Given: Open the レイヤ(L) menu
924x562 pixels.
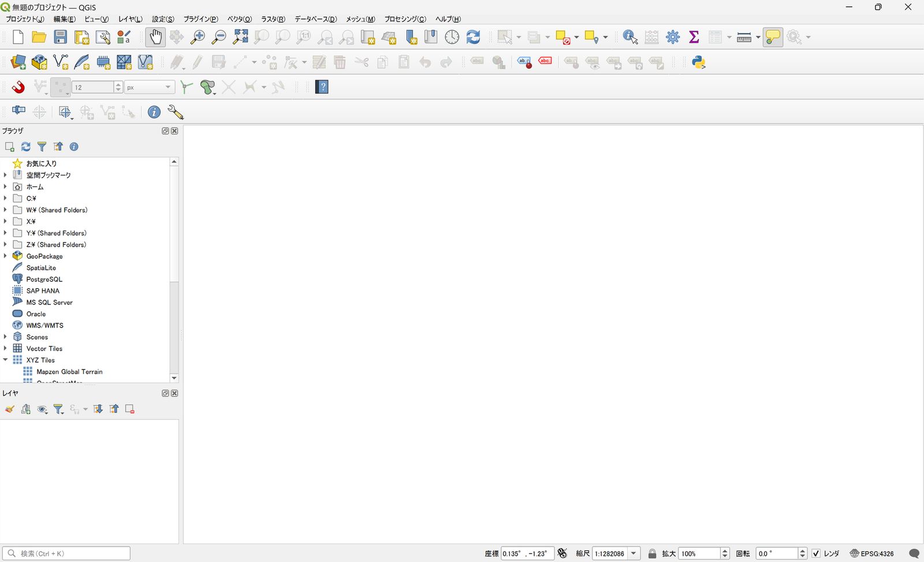Looking at the screenshot, I should (131, 19).
